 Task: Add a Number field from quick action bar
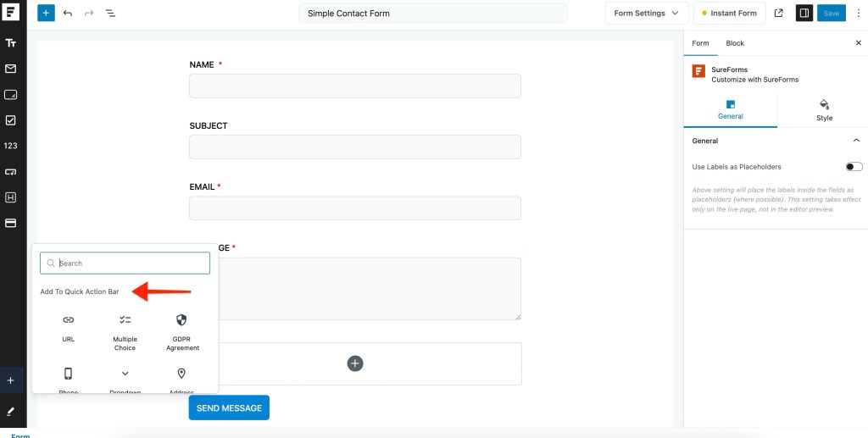tap(10, 146)
